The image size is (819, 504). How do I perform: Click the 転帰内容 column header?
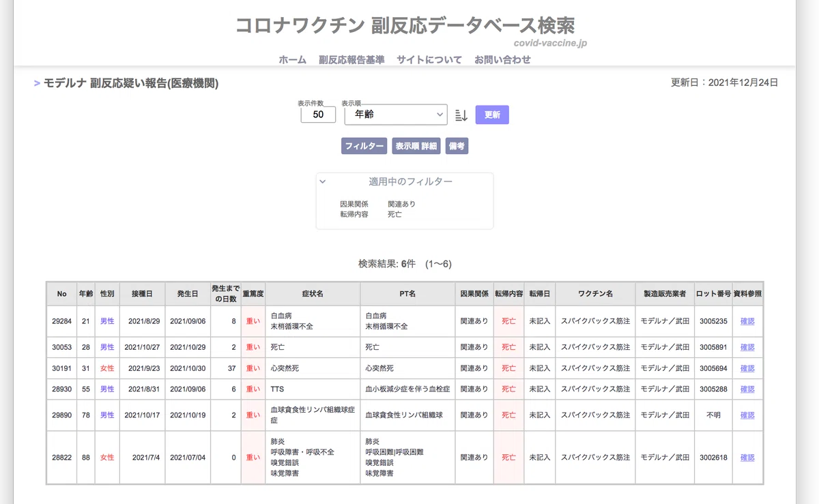coord(509,294)
